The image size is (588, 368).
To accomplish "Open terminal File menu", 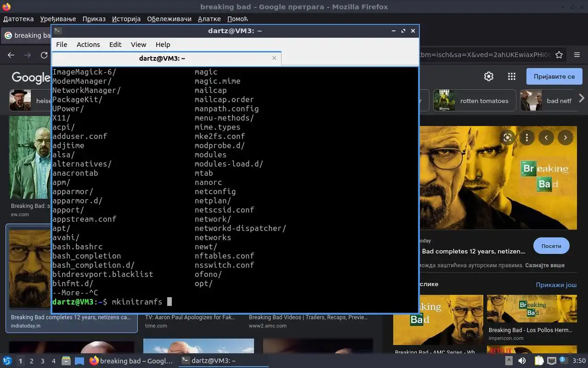I will pyautogui.click(x=62, y=45).
